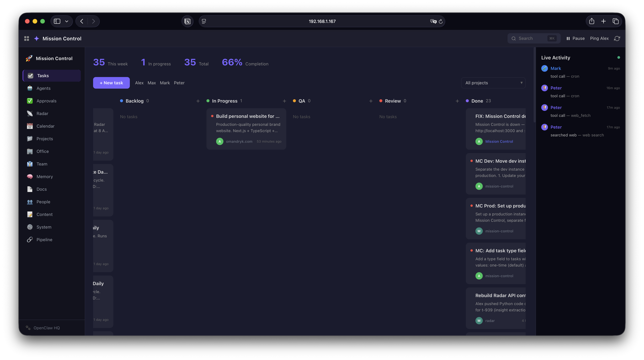
Task: Click the sync refresh icon top right
Action: coord(617,38)
